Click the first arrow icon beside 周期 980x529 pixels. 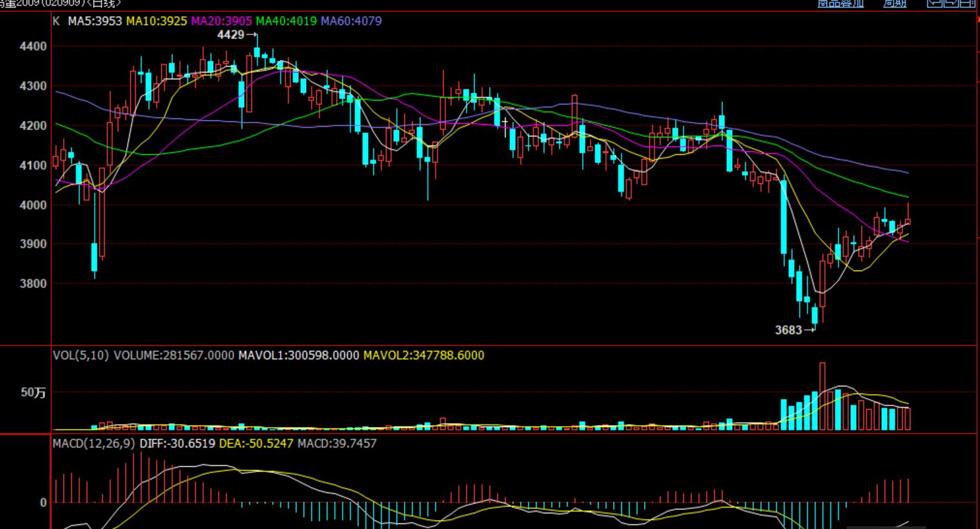click(x=934, y=3)
